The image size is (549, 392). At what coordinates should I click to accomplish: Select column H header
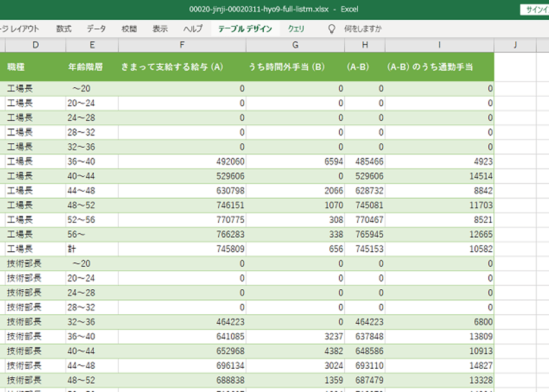pos(365,45)
